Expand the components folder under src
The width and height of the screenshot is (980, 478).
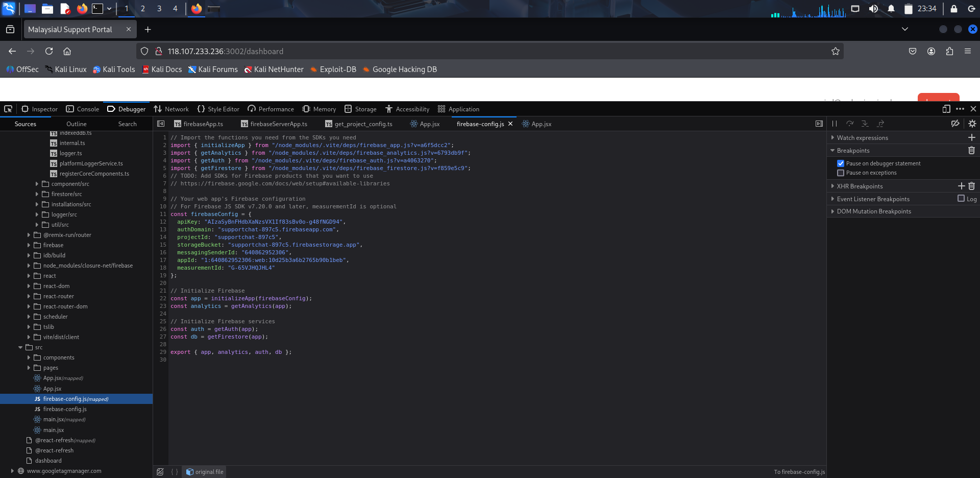tap(29, 357)
